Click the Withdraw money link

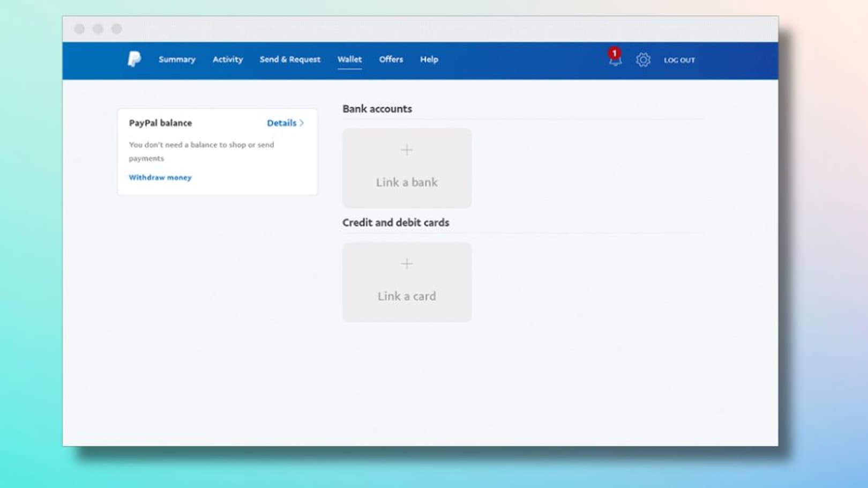click(x=160, y=178)
